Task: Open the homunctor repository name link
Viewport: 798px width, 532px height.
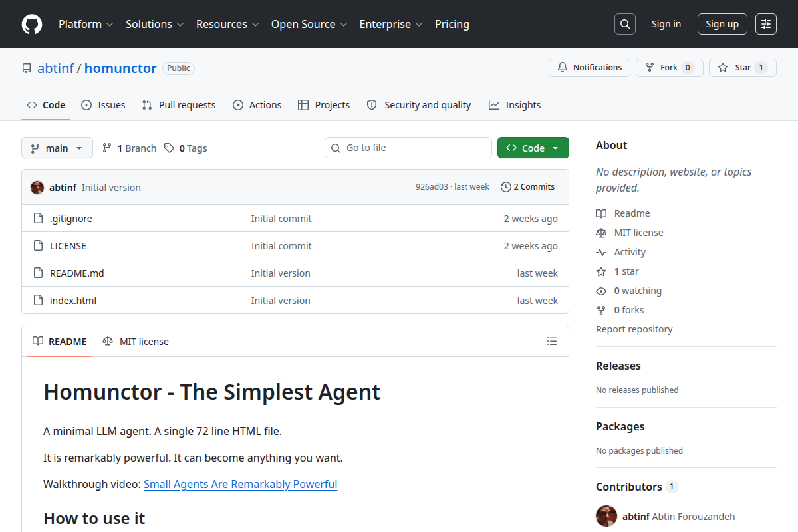Action: tap(120, 68)
